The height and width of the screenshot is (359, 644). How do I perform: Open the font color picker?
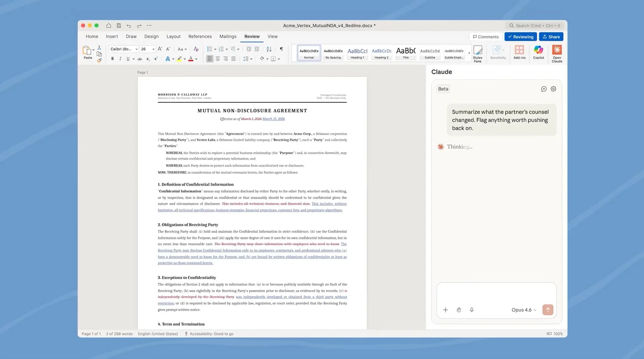(x=191, y=58)
